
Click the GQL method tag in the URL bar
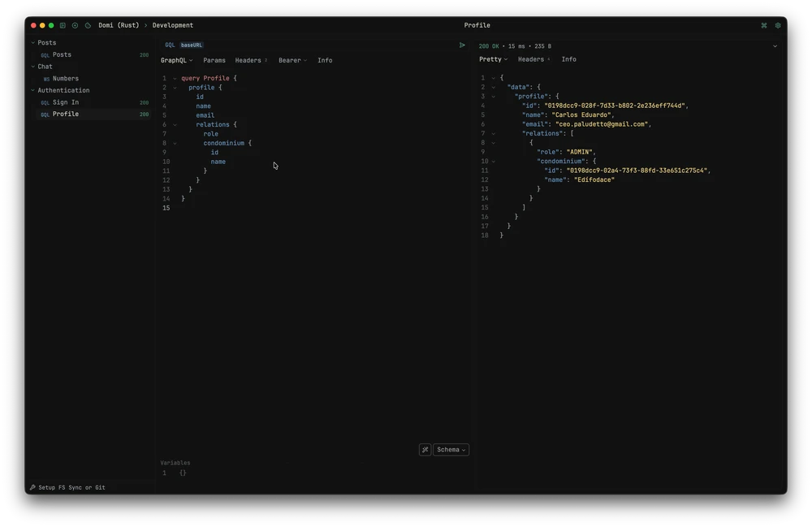click(x=170, y=45)
